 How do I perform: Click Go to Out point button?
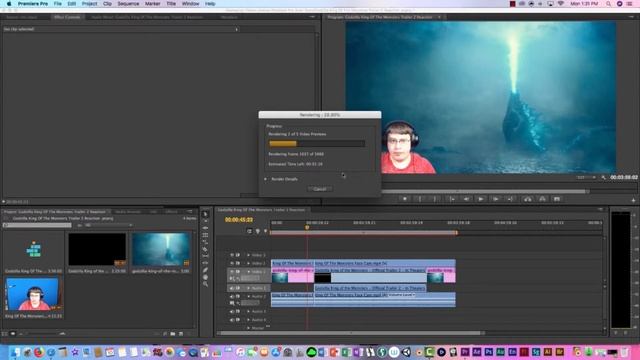(510, 199)
